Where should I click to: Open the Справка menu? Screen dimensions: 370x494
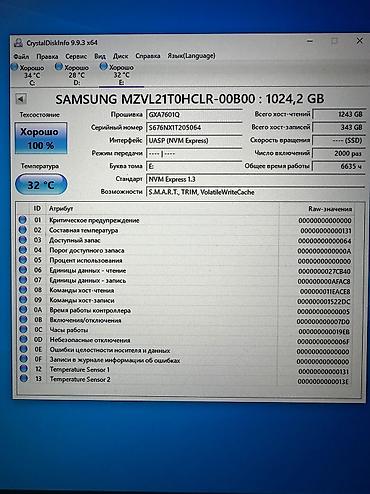pyautogui.click(x=148, y=56)
